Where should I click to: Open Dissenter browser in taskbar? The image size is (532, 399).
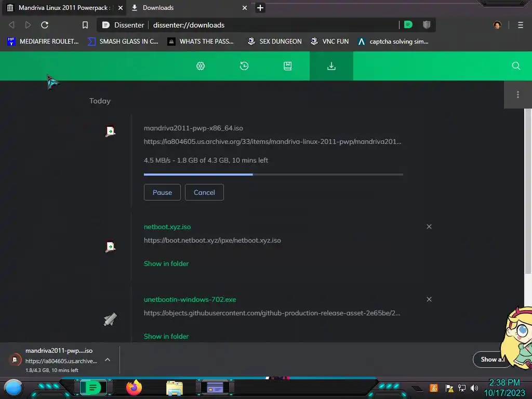point(94,388)
